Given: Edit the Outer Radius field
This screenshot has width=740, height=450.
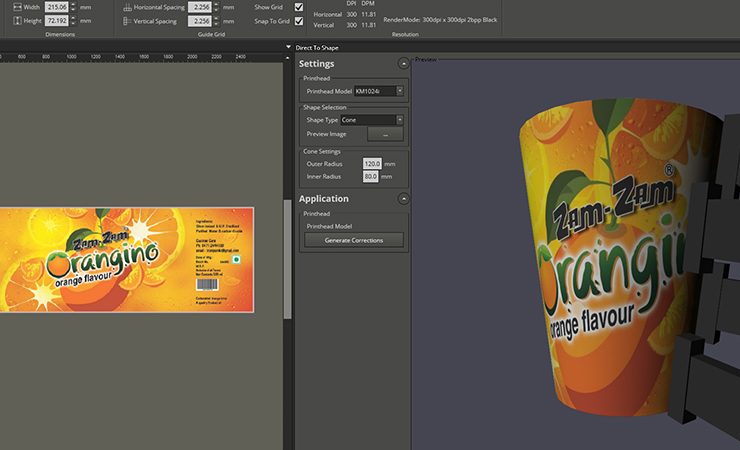Looking at the screenshot, I should coord(372,164).
